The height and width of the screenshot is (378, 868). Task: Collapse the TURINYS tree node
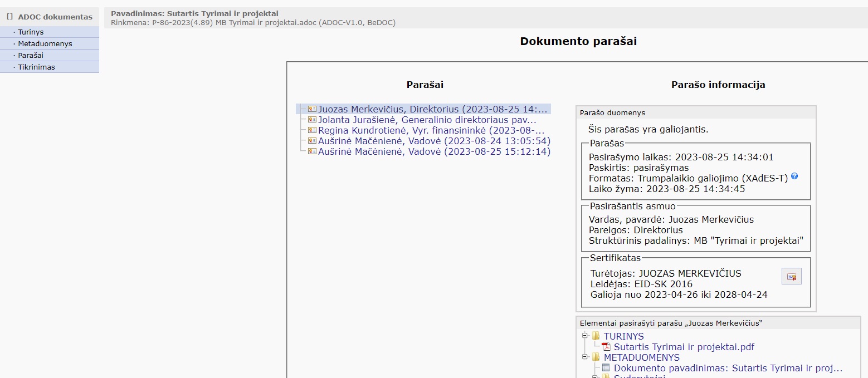(x=585, y=336)
